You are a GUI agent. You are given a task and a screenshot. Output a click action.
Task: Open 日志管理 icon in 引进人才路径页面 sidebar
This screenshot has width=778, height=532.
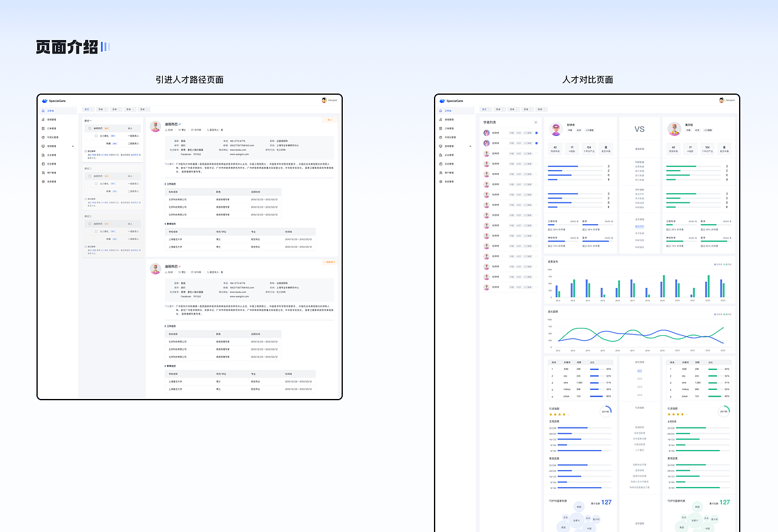pos(43,164)
